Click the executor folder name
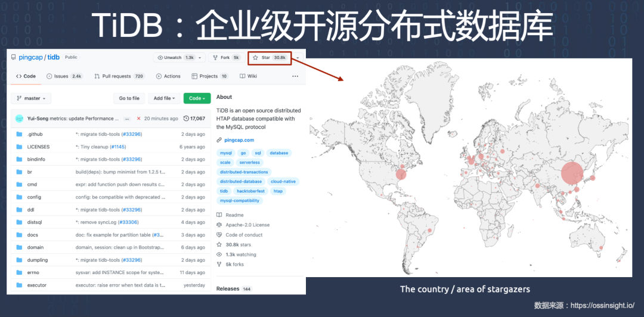The image size is (644, 317). [x=36, y=285]
